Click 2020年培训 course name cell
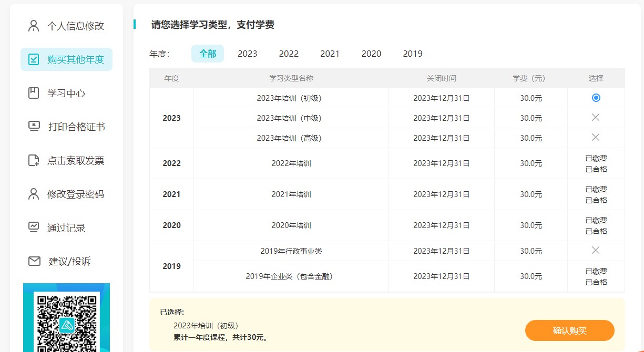This screenshot has width=644, height=352. tap(291, 225)
